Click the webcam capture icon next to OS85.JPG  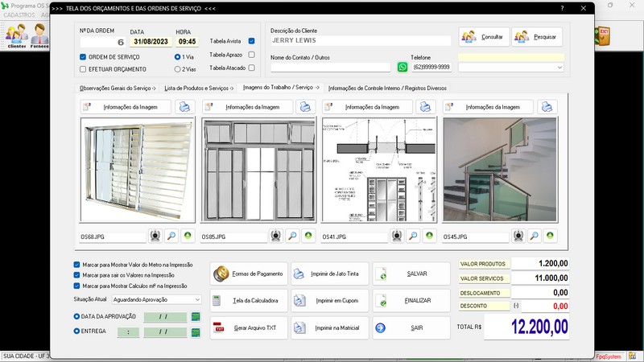click(275, 237)
